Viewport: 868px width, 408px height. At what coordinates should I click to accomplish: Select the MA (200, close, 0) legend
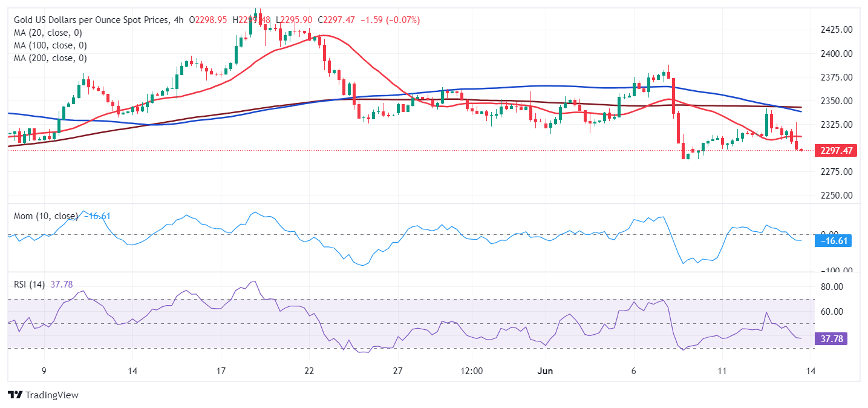coord(50,58)
